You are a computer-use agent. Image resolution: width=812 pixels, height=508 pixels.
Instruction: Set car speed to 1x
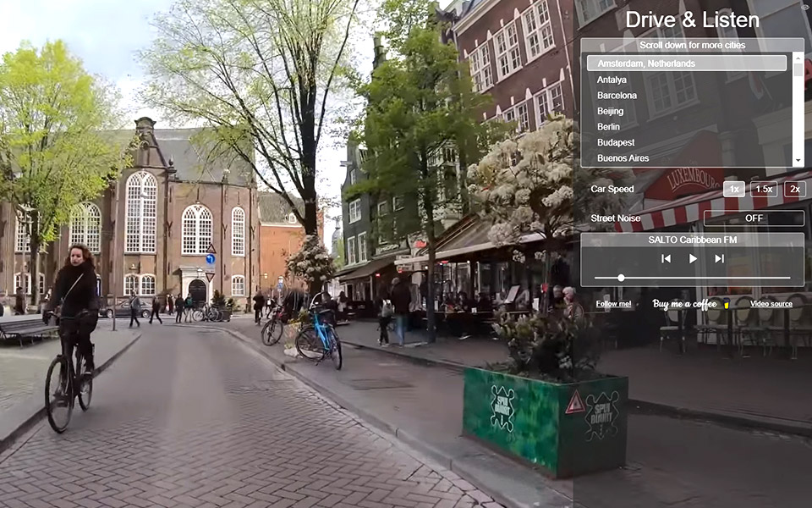click(x=733, y=189)
